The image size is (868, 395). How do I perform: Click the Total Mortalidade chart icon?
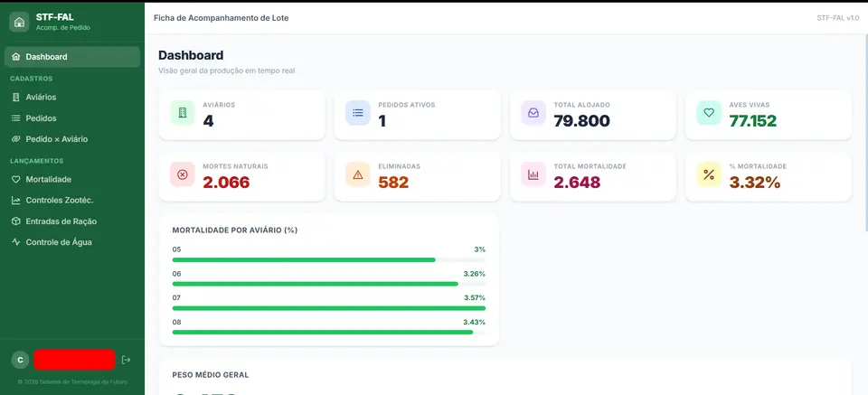[533, 174]
